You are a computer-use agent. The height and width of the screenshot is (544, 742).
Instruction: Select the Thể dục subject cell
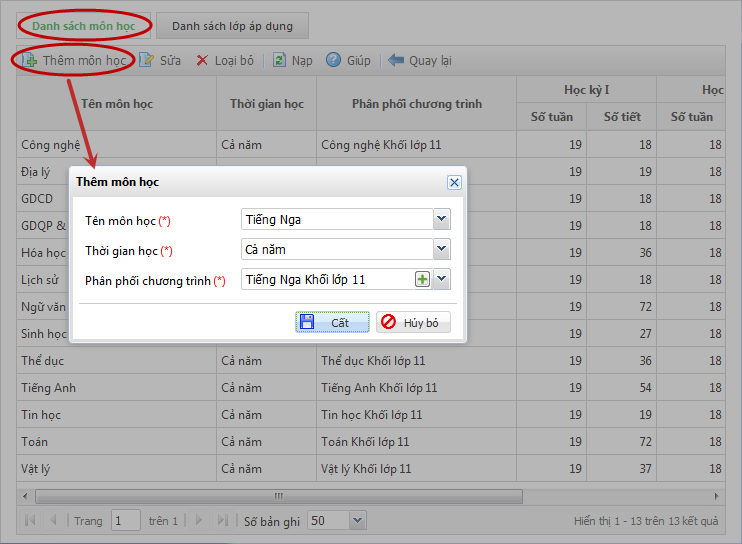[116, 360]
